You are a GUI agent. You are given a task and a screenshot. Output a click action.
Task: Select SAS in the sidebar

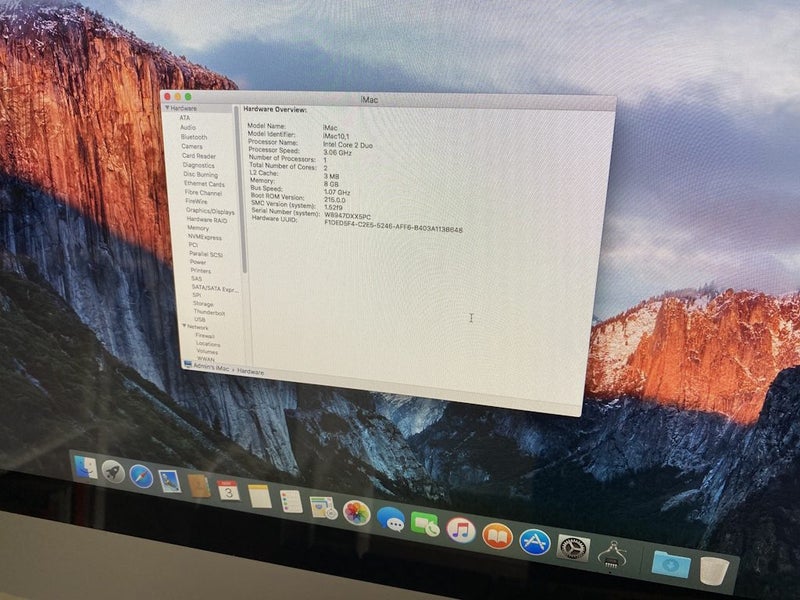(x=196, y=279)
